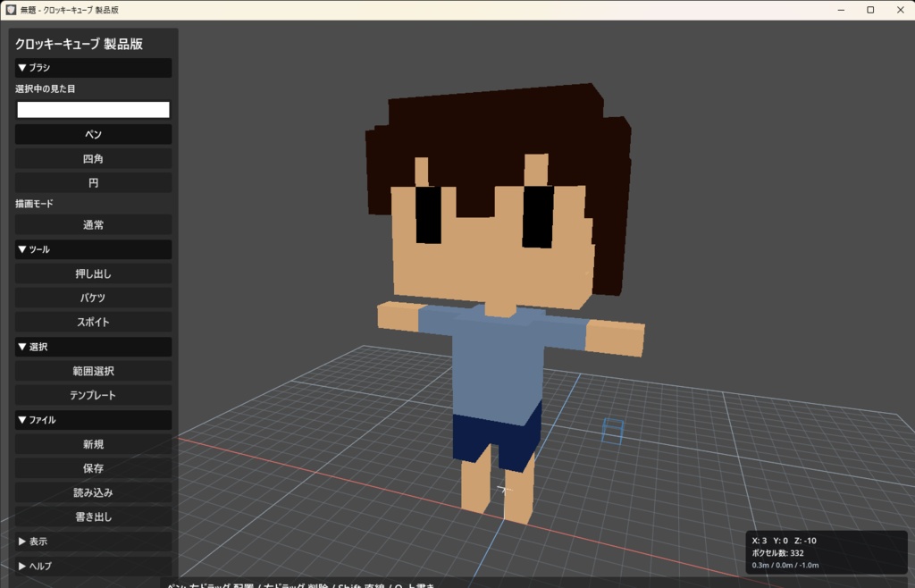Maximize the application window
This screenshot has height=588, width=915.
point(870,10)
